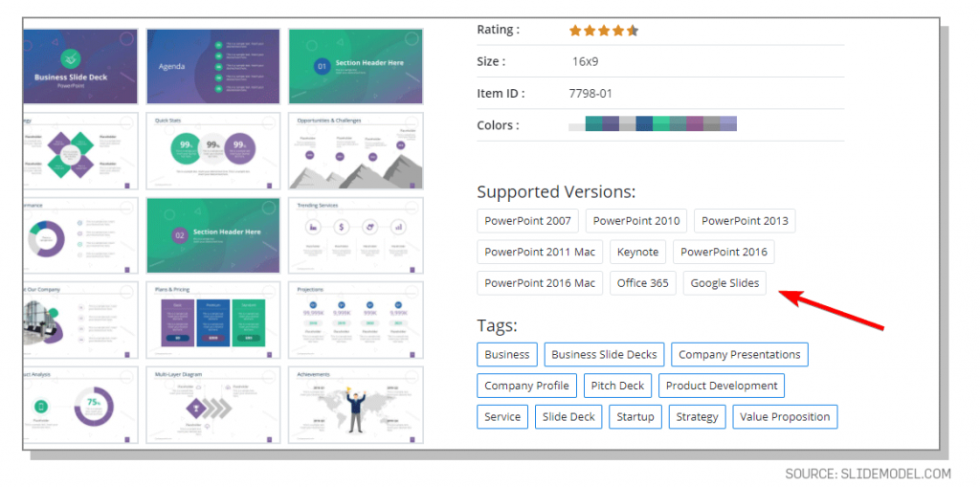The height and width of the screenshot is (487, 980).
Task: Open the Our Company slide thumbnail
Action: tap(80, 321)
